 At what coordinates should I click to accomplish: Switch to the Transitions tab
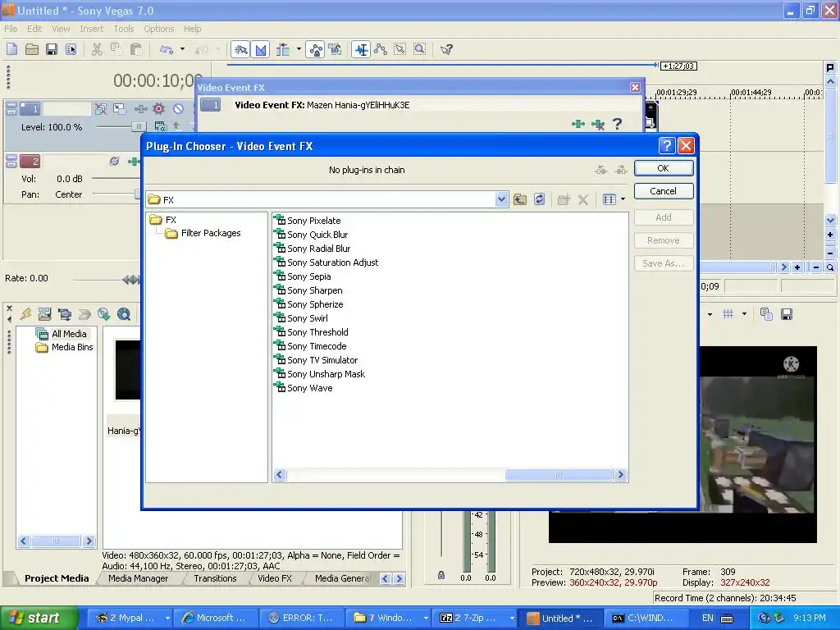pos(216,578)
